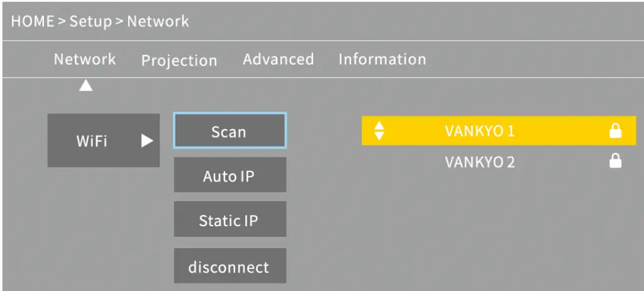Click the lock icon next to VANKYO 2
Viewport: 644px width, 291px height.
click(x=615, y=162)
